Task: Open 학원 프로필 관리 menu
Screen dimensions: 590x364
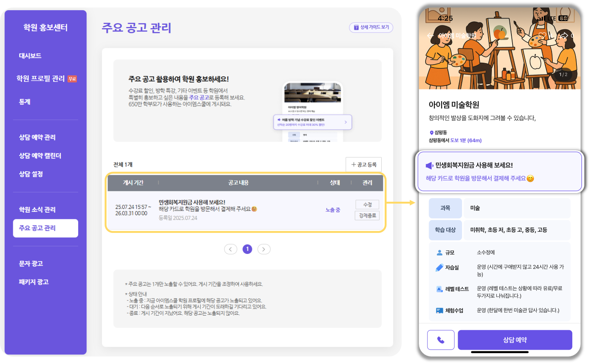Action: click(41, 78)
